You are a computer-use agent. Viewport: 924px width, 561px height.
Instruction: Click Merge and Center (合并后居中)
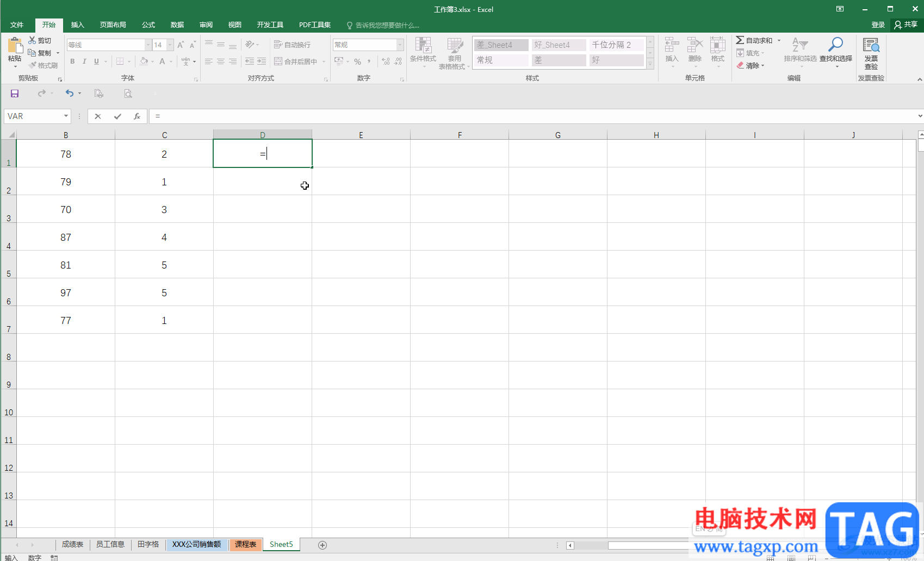tap(296, 61)
